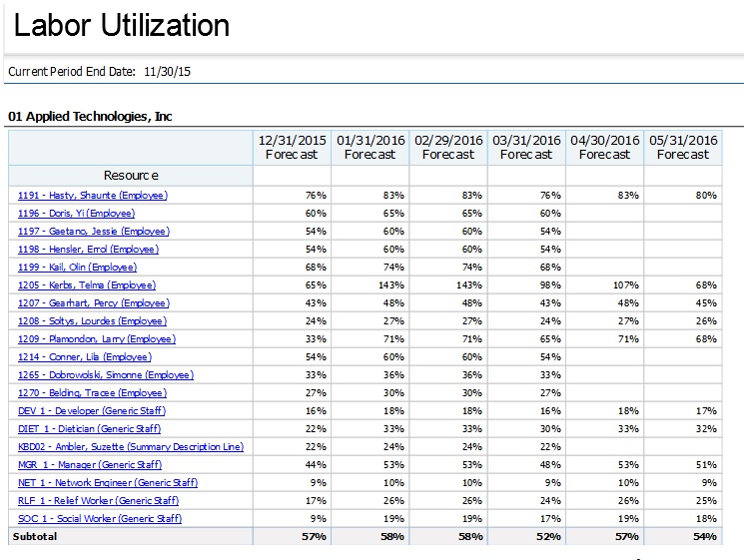Click the 1196 Doris, Yi link

click(x=76, y=214)
